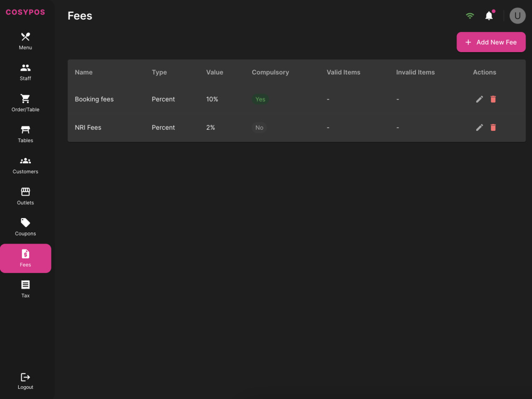Image resolution: width=532 pixels, height=399 pixels.
Task: Click the COSYPOS logo
Action: (26, 12)
